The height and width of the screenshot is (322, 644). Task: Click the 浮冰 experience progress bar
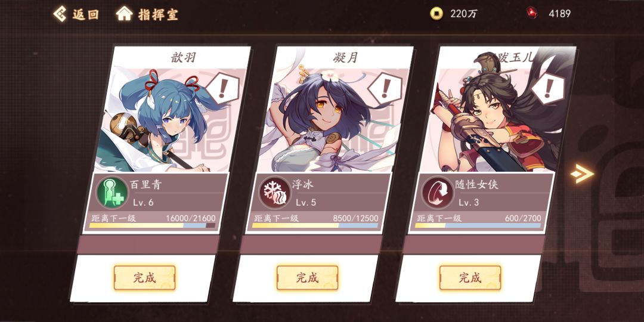tap(315, 225)
